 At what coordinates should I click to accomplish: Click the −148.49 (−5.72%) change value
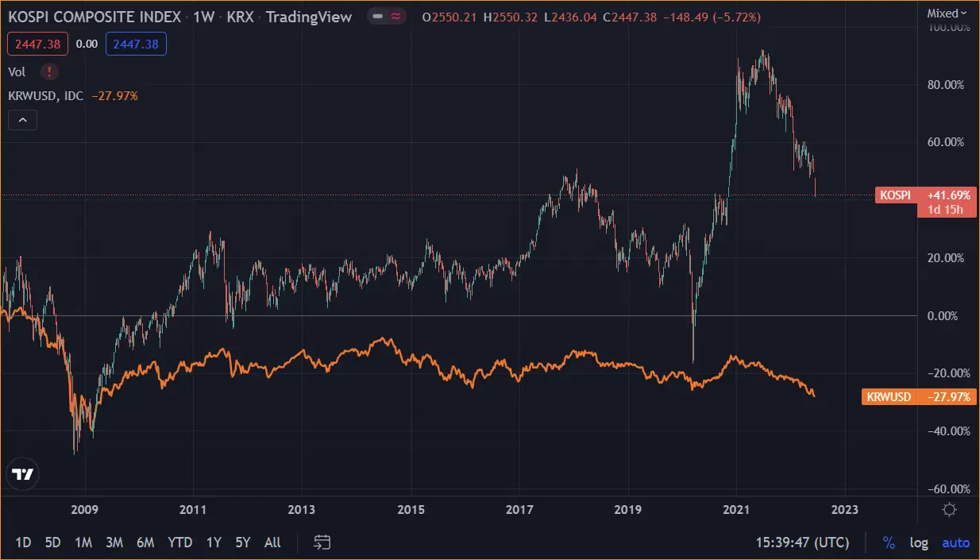point(710,17)
